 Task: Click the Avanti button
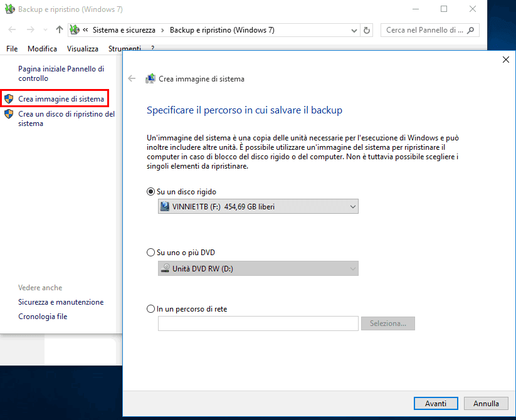[436, 403]
